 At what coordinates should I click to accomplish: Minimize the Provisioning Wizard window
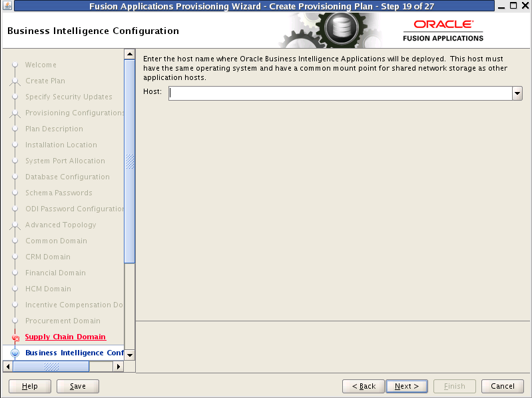pos(501,6)
